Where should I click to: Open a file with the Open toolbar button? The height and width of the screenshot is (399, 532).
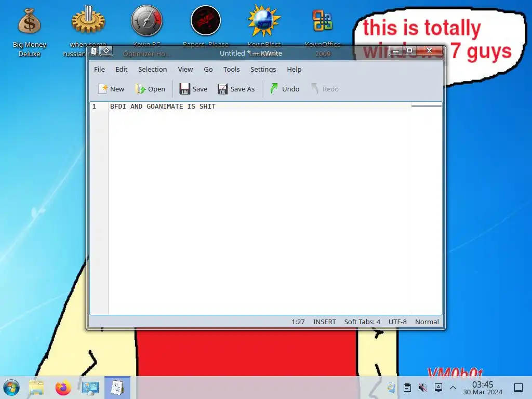coord(150,89)
